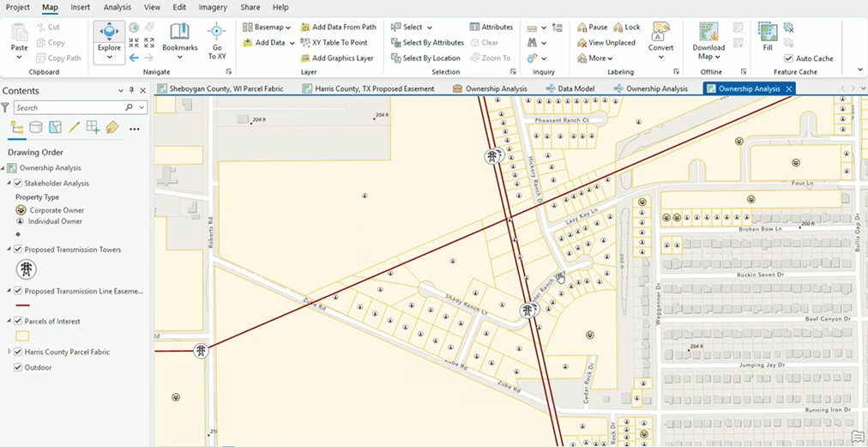Click the Go To XY tool
868x447 pixels.
(216, 41)
